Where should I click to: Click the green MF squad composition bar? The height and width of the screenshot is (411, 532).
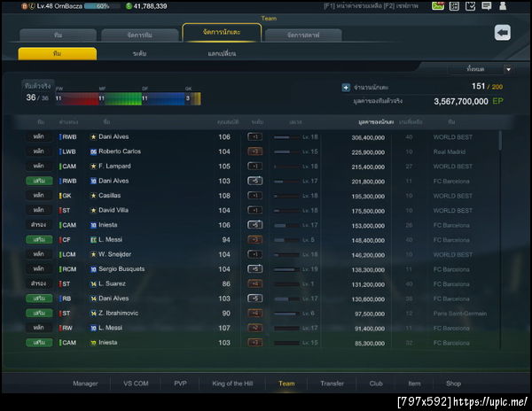tap(121, 98)
